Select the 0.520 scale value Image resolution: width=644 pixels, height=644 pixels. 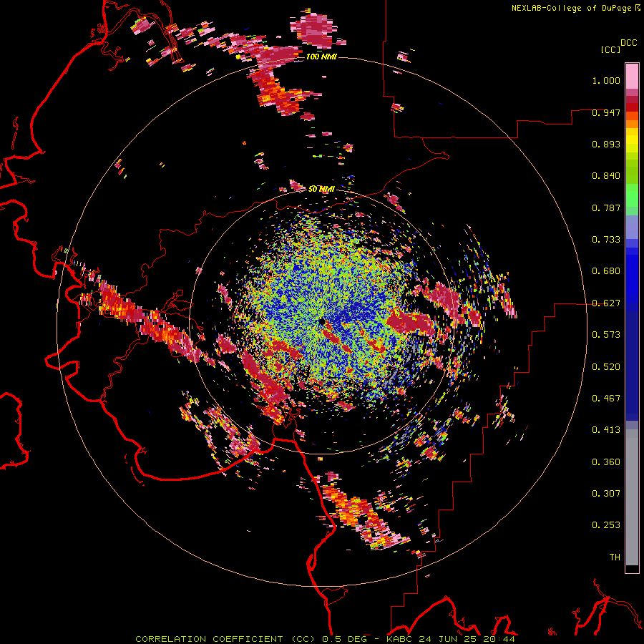(x=606, y=367)
